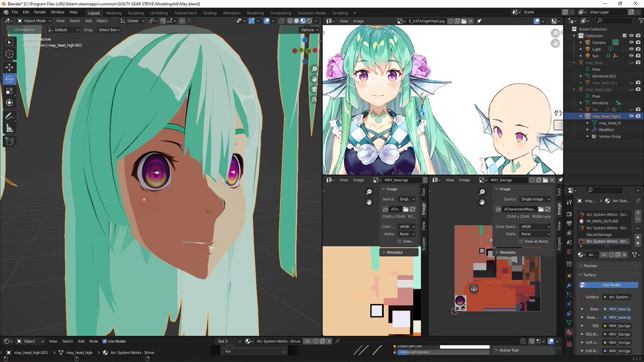Open the Object Mode dropdown
The width and height of the screenshot is (644, 362).
click(34, 21)
